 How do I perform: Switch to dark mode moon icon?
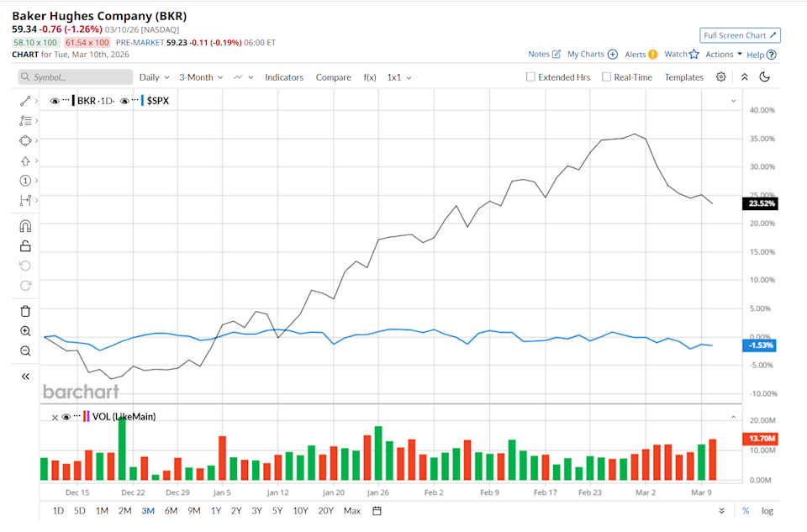tap(765, 77)
